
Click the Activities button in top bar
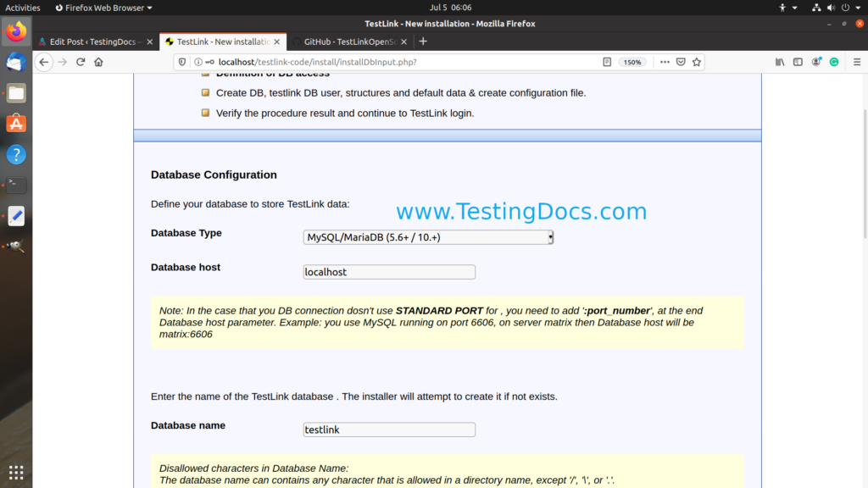coord(23,8)
